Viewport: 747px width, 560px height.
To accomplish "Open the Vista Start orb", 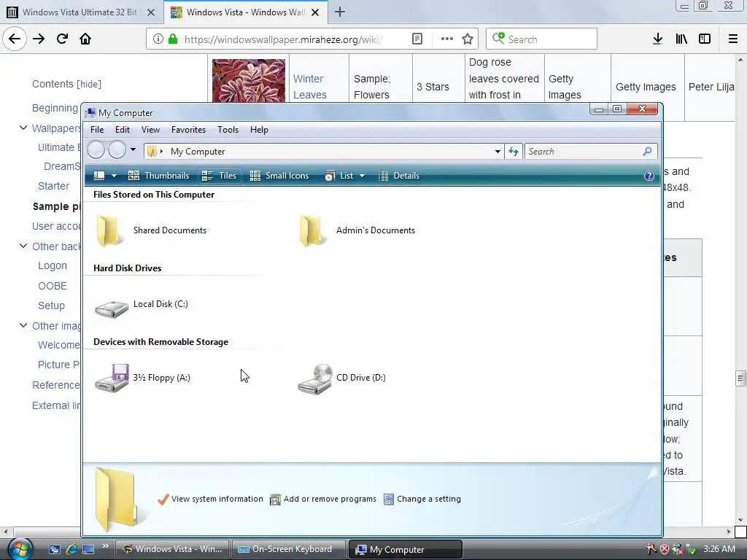I will pyautogui.click(x=20, y=548).
